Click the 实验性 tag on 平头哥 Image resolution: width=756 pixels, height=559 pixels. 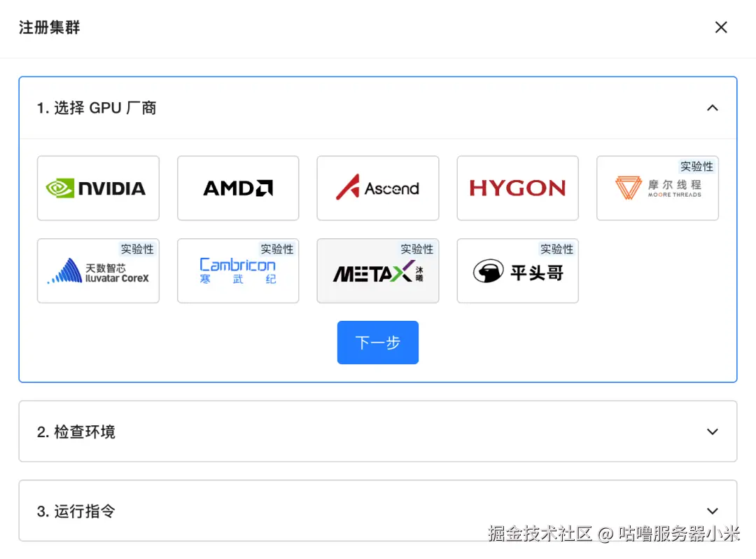(557, 249)
